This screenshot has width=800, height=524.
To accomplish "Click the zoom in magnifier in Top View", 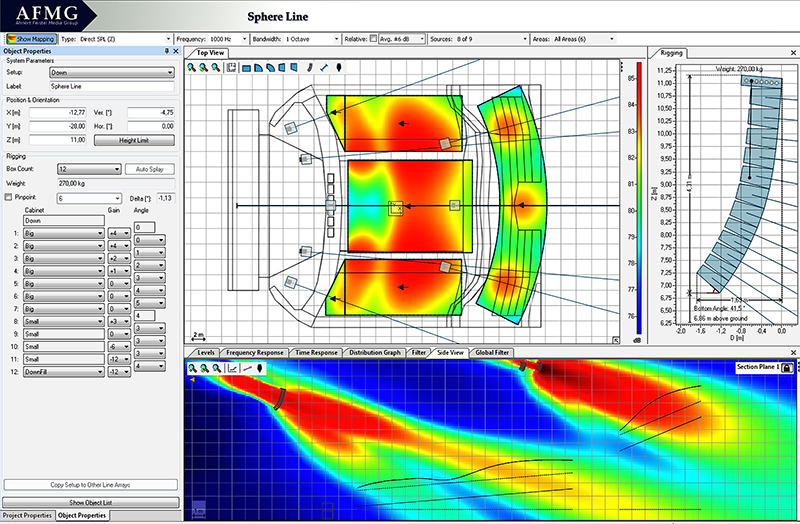I will coord(192,68).
